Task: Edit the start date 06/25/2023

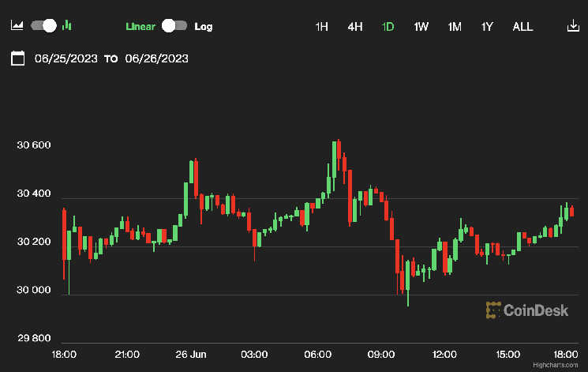Action: 66,58
